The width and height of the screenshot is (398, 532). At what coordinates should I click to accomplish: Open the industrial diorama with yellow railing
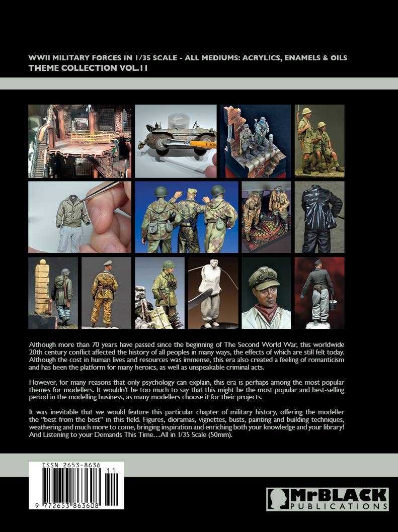pos(79,141)
